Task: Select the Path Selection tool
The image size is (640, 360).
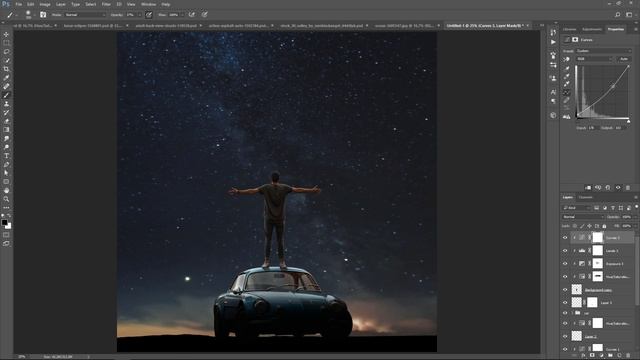Action: [x=6, y=173]
